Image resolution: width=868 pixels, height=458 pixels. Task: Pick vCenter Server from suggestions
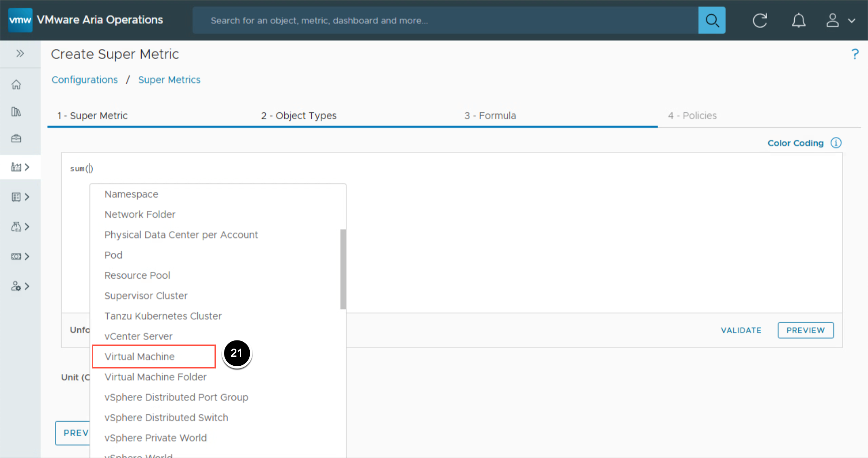[x=138, y=336]
